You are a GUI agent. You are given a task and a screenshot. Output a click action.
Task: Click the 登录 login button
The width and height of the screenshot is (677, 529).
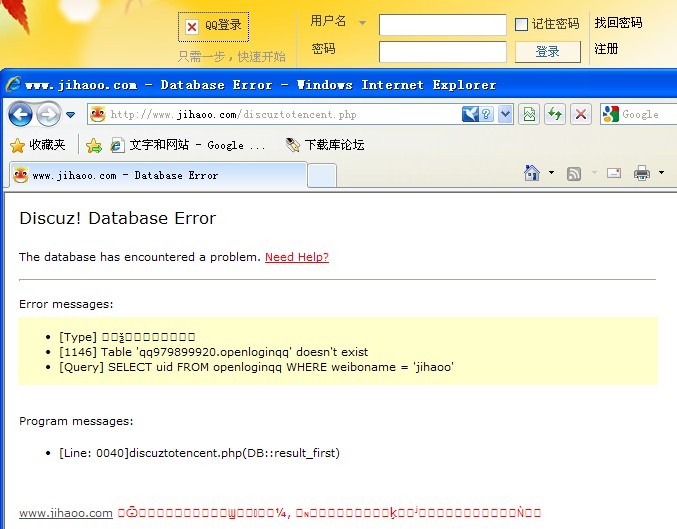[547, 52]
